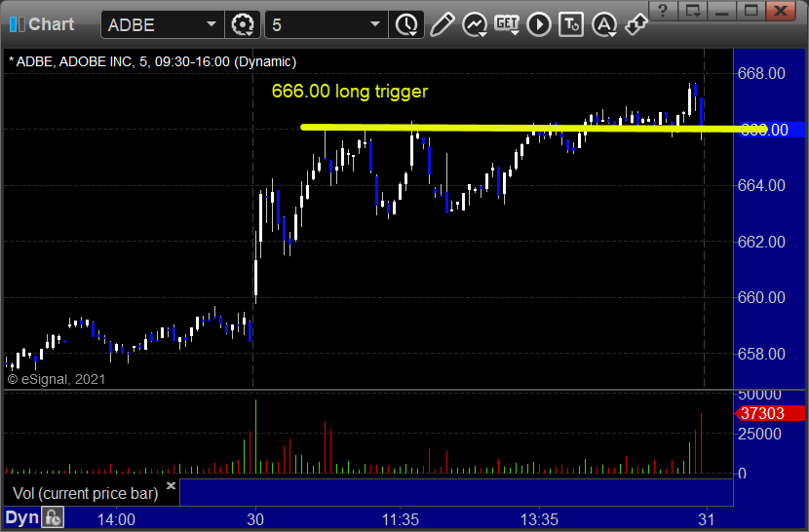Click the 14:00 time axis label

pos(117,519)
